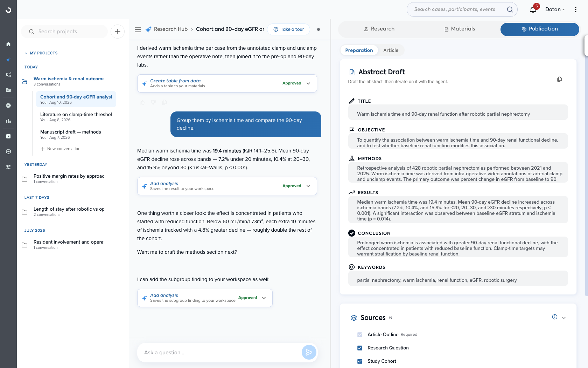Image resolution: width=588 pixels, height=368 pixels.
Task: Open Resident involvement project
Action: tap(69, 245)
